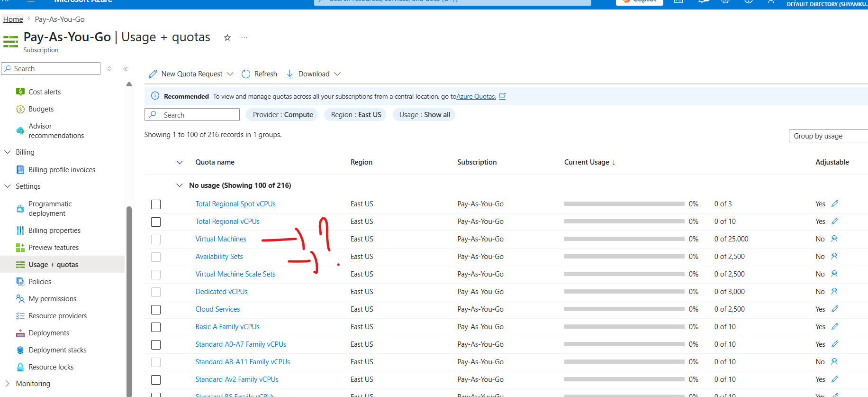Click the Standard A8-A11 Family vCPUs checkbox

(156, 362)
